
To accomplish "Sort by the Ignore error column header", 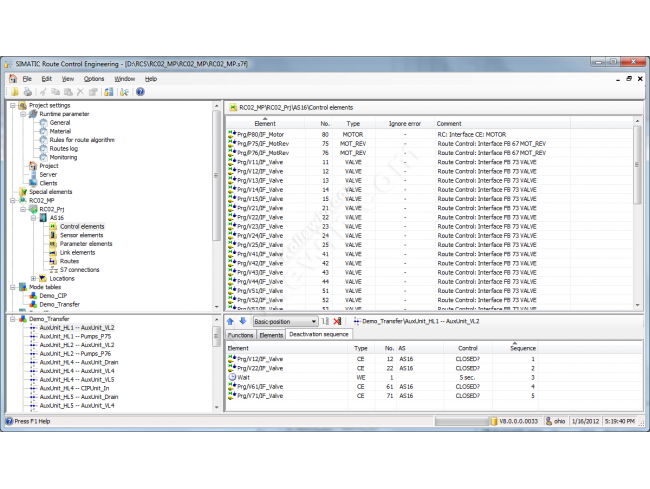I will click(404, 123).
